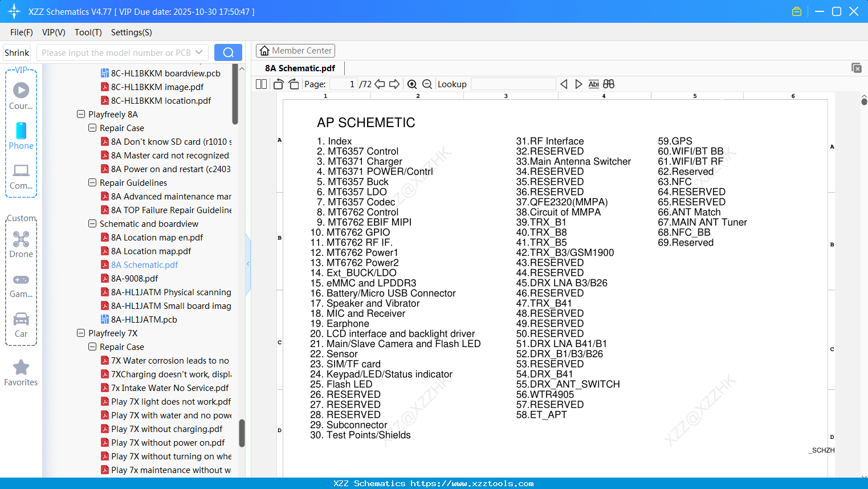Collapse the Playfreely 7X tree node

(81, 333)
